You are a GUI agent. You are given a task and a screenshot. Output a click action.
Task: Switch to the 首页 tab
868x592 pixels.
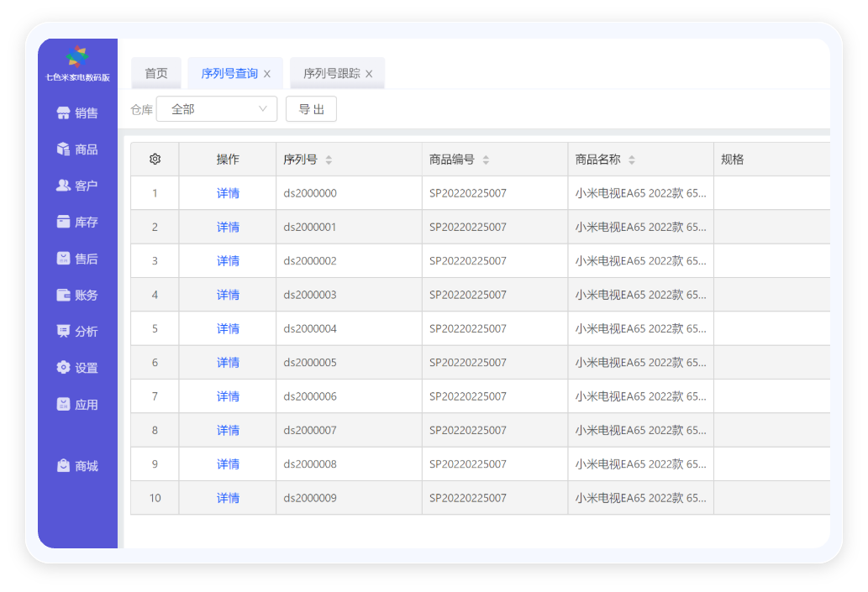coord(156,73)
